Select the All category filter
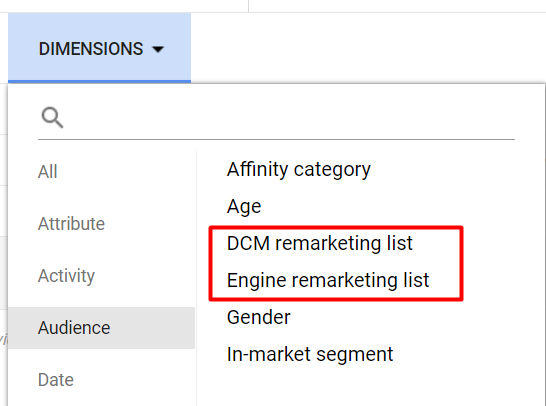Screen dimensions: 546x406 pyautogui.click(x=47, y=172)
